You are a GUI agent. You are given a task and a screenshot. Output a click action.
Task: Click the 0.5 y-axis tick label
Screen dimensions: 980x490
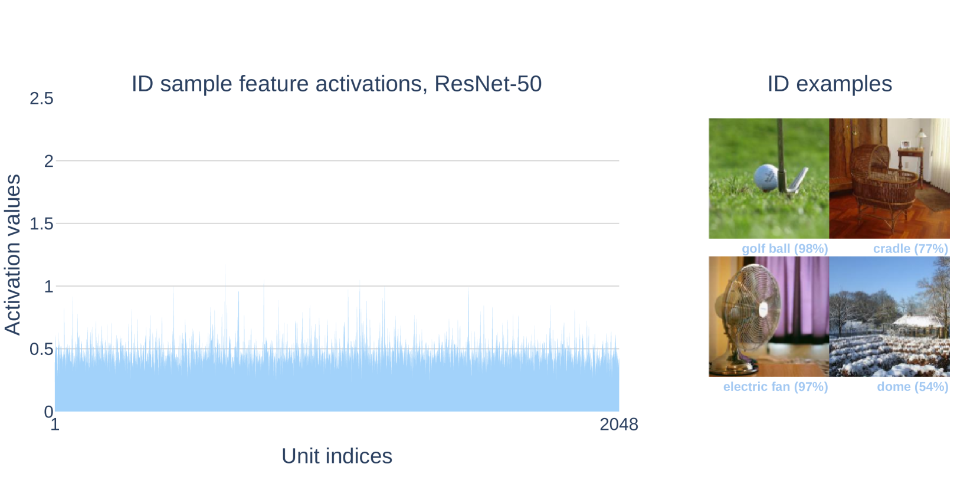tap(41, 349)
